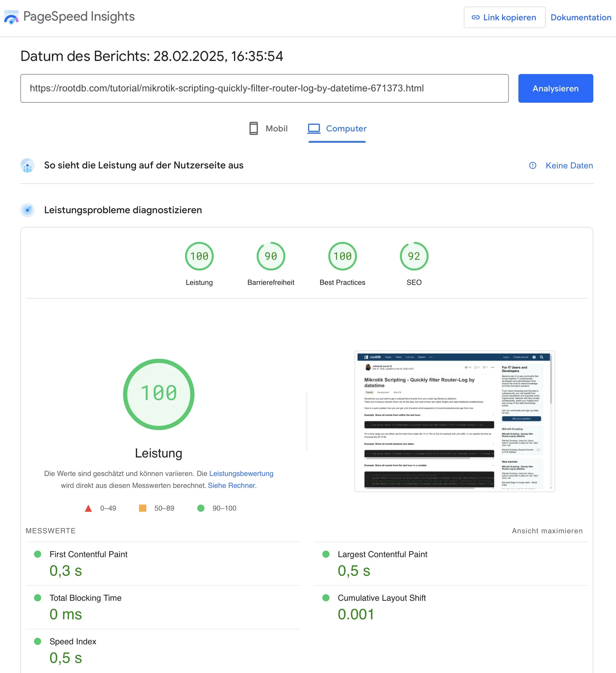Click the 0 ms Total Blocking Time value

click(x=66, y=614)
